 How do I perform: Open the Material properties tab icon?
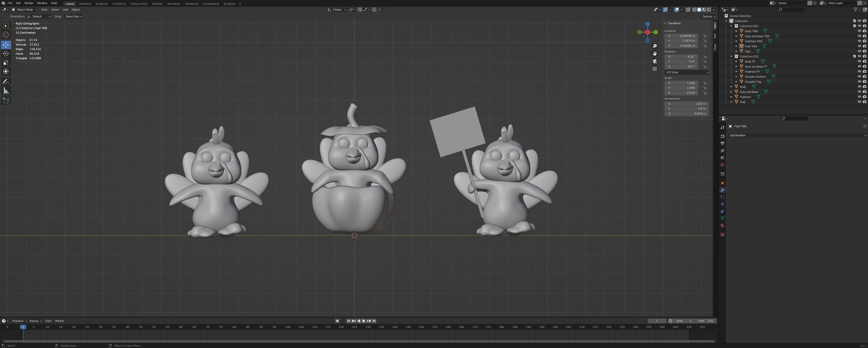722,226
